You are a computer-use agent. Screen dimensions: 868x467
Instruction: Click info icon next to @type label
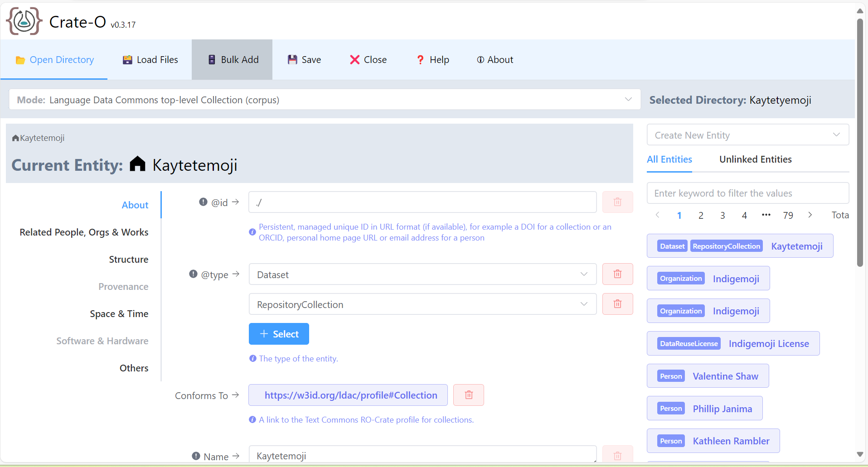click(193, 274)
